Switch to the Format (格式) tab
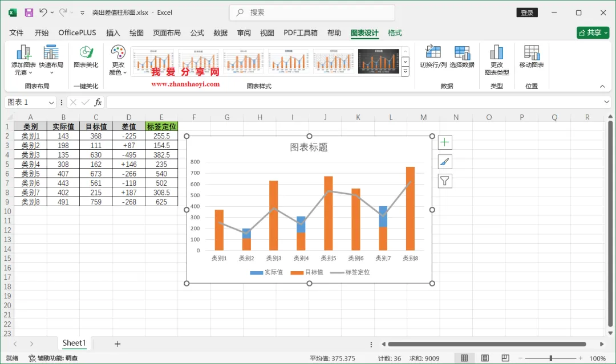The image size is (616, 364). point(395,33)
